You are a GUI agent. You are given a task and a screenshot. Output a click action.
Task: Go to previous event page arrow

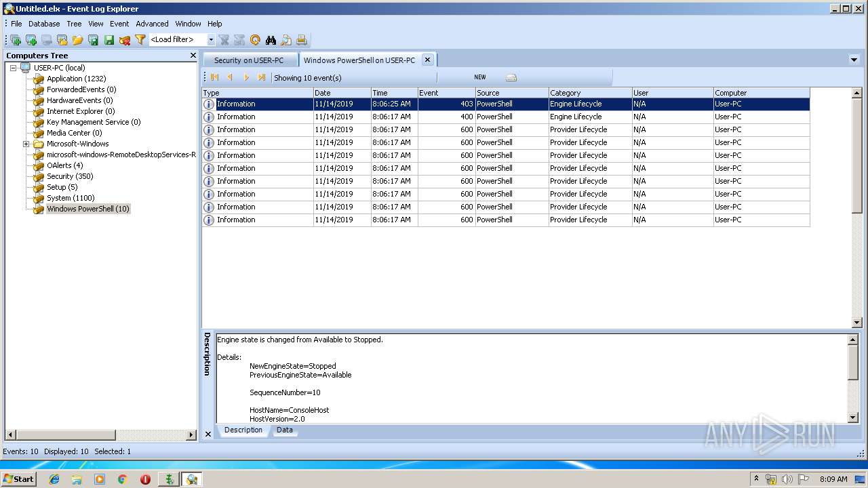(231, 77)
